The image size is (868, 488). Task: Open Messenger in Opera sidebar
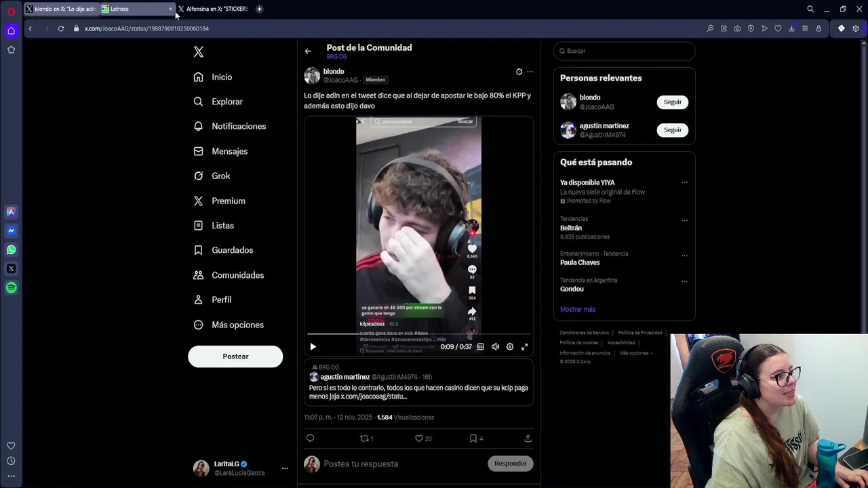tap(11, 230)
